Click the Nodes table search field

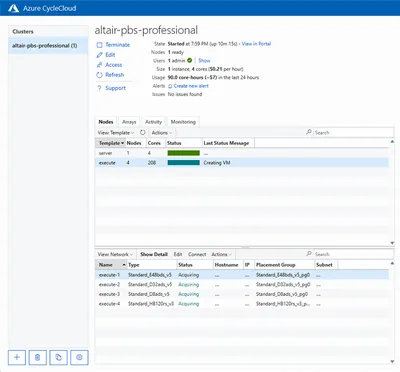pos(353,132)
